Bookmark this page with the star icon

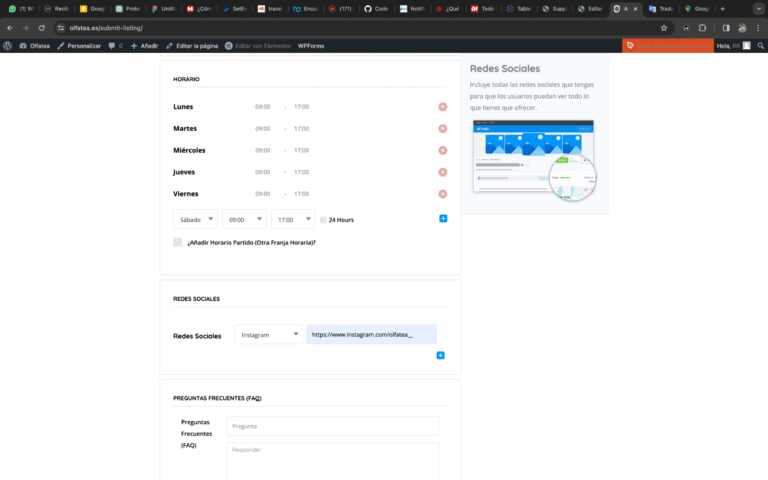pos(664,28)
